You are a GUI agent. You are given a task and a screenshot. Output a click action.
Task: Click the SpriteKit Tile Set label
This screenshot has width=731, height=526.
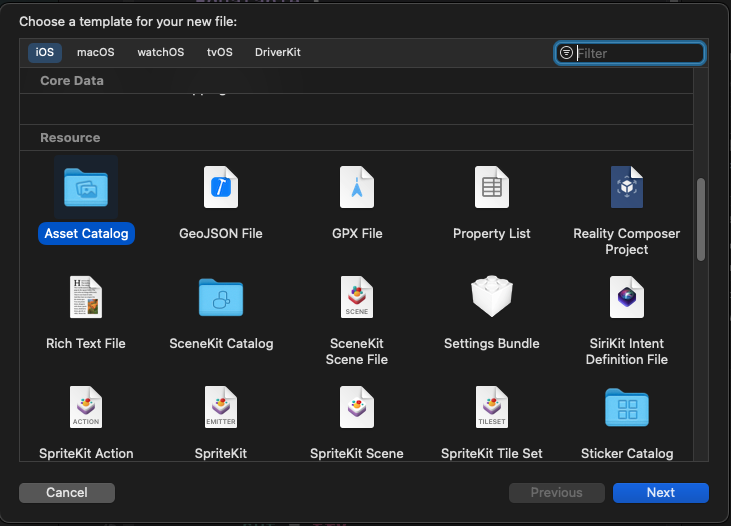click(492, 453)
